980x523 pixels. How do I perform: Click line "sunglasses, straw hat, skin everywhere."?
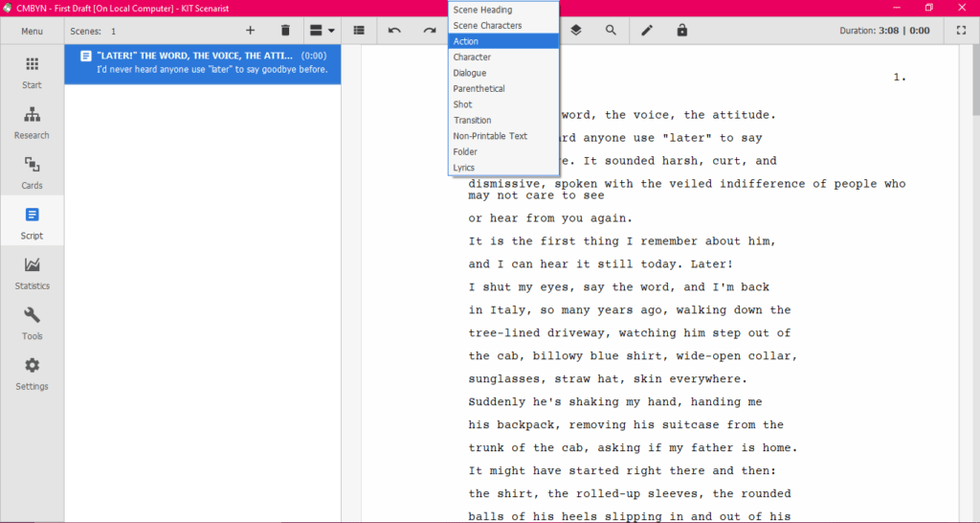[x=608, y=379]
